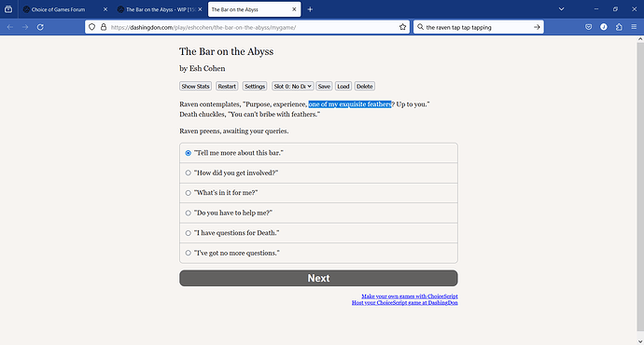
Task: Pick "I have questions for Death." option
Action: pos(318,233)
